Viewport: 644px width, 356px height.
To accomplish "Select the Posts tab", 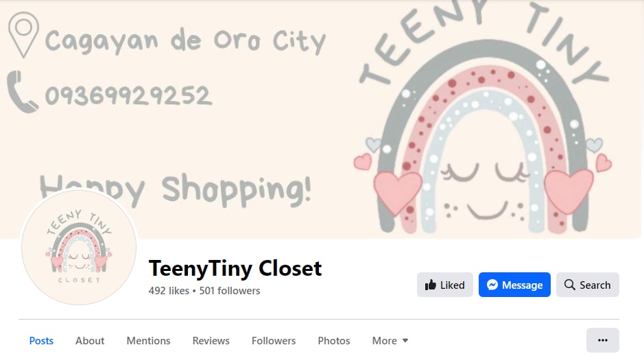I will point(41,340).
